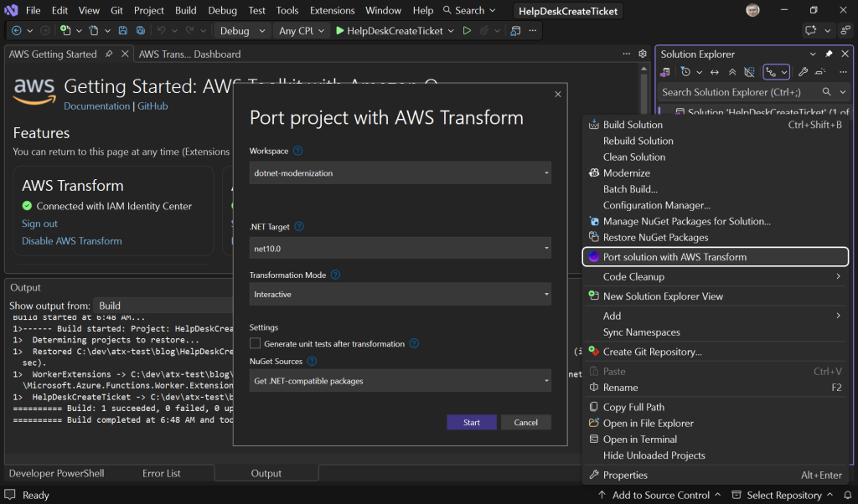This screenshot has width=858, height=504.
Task: Click the NuGet Sources help icon
Action: [x=312, y=362]
